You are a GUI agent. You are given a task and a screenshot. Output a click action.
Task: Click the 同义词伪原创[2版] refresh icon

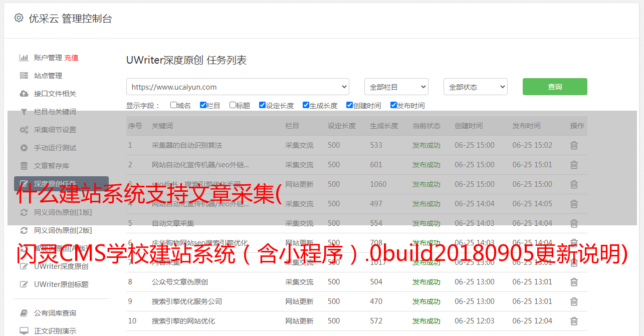point(24,230)
